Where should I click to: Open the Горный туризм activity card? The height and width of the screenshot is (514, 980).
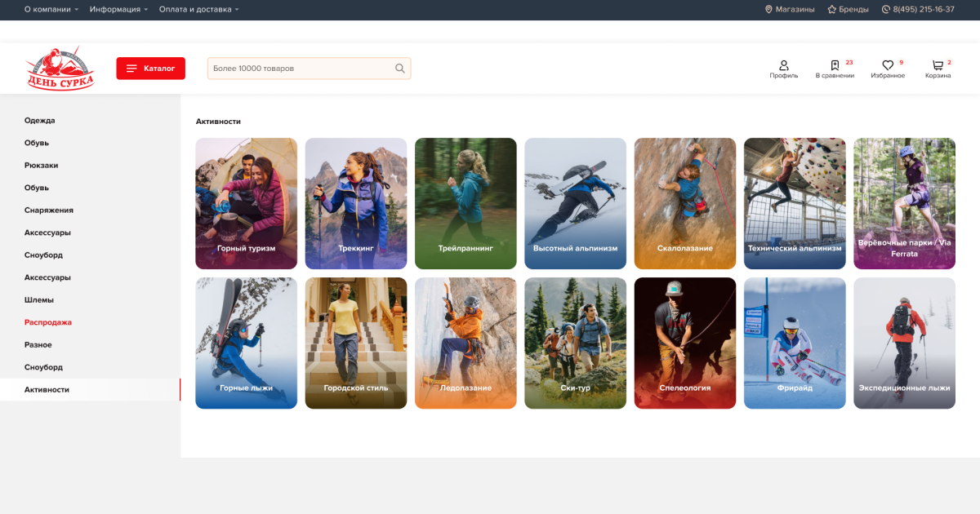(247, 203)
